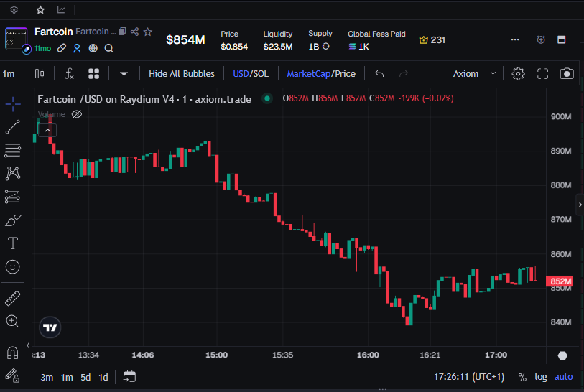Image resolution: width=584 pixels, height=392 pixels.
Task: Switch chart to MarketCap view
Action: (308, 74)
